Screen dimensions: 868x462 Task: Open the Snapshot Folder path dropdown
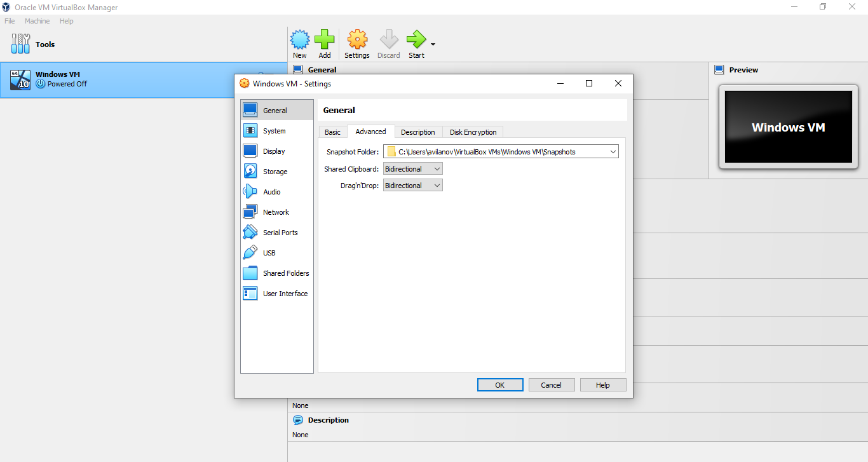(x=501, y=152)
